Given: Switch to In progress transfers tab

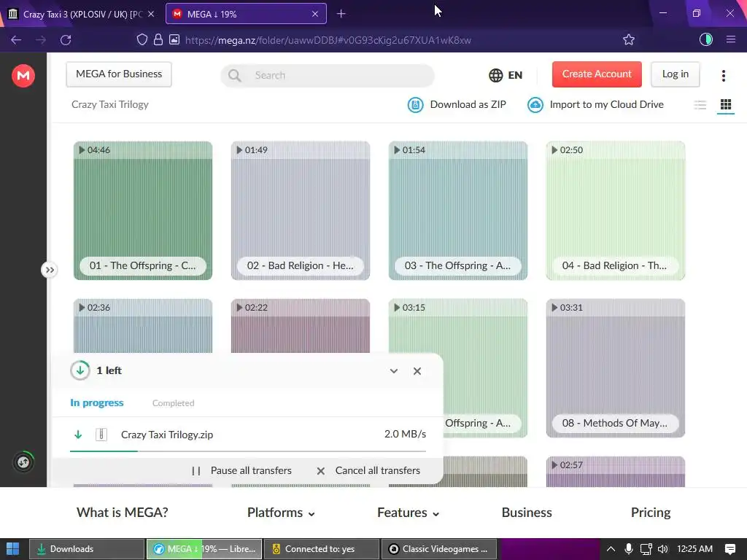Looking at the screenshot, I should click(x=97, y=402).
